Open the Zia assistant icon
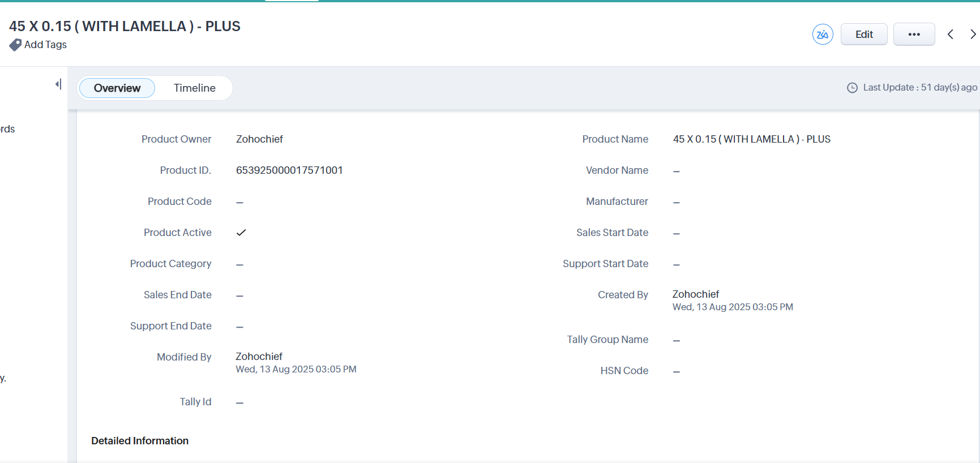The height and width of the screenshot is (463, 980). pos(822,35)
